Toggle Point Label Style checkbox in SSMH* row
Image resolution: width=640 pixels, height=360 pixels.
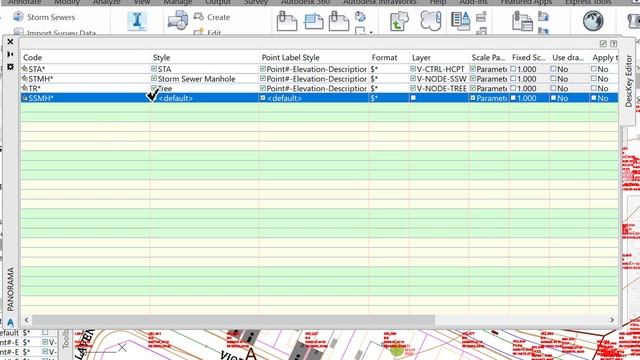(263, 98)
